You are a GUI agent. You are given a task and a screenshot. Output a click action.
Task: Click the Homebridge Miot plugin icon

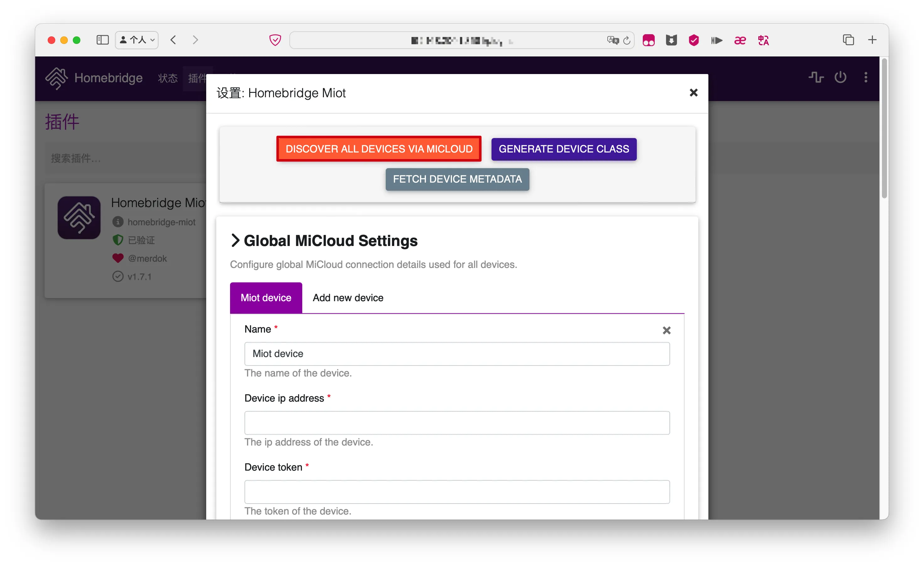pyautogui.click(x=79, y=217)
